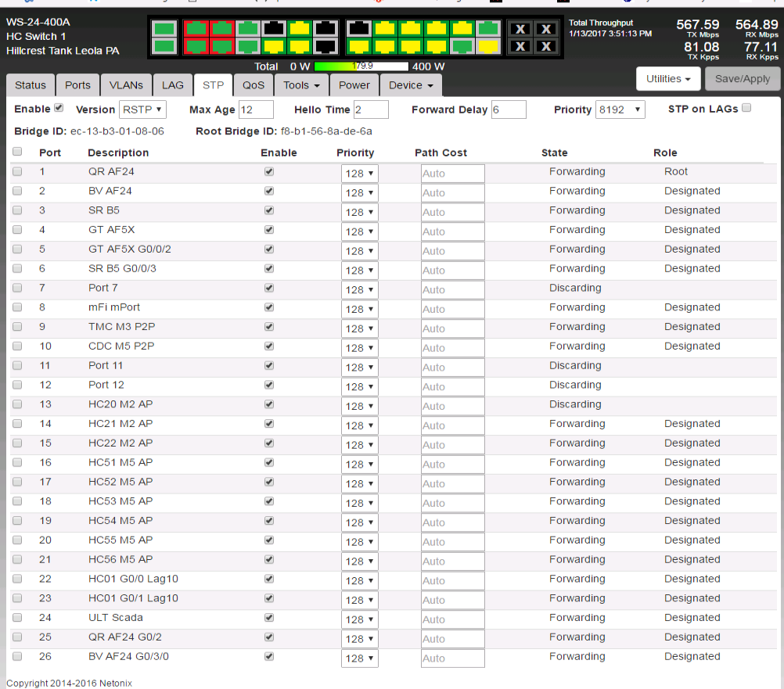Select the black port icon in the right port block

pos(358,29)
